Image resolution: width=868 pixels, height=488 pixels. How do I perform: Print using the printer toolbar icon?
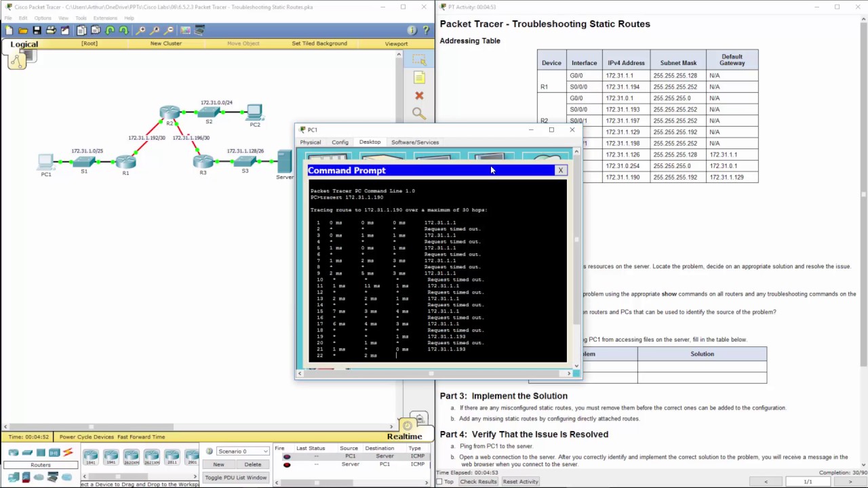[51, 30]
